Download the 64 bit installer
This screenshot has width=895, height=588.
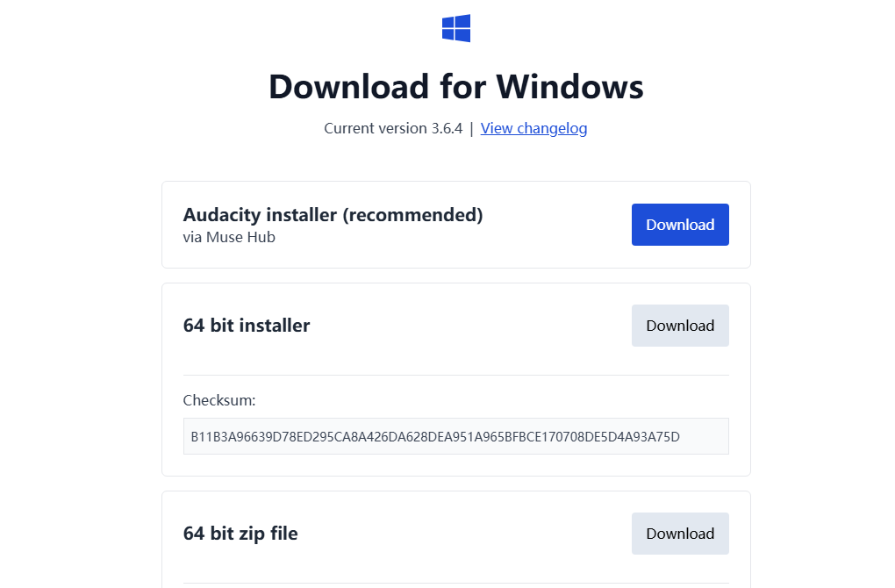tap(680, 326)
